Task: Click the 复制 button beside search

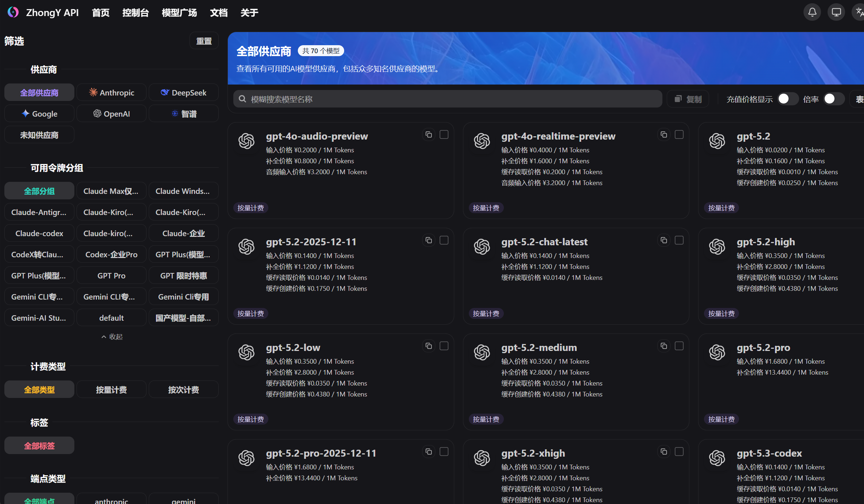Action: [x=688, y=99]
